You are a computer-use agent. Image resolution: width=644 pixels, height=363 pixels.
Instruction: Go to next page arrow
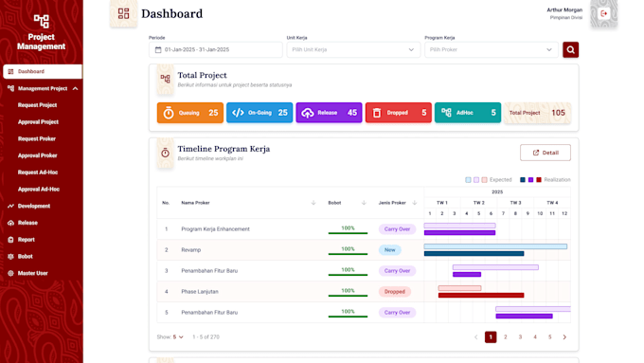coord(564,337)
